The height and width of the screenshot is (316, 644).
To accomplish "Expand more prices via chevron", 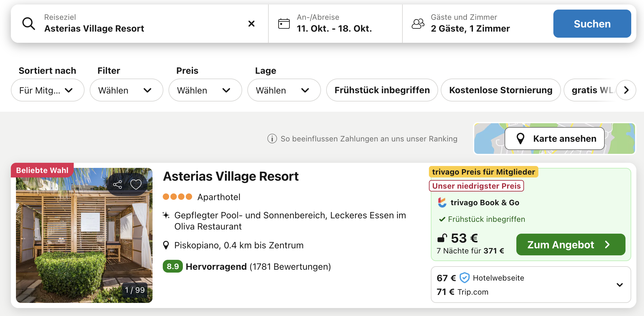I will [620, 285].
